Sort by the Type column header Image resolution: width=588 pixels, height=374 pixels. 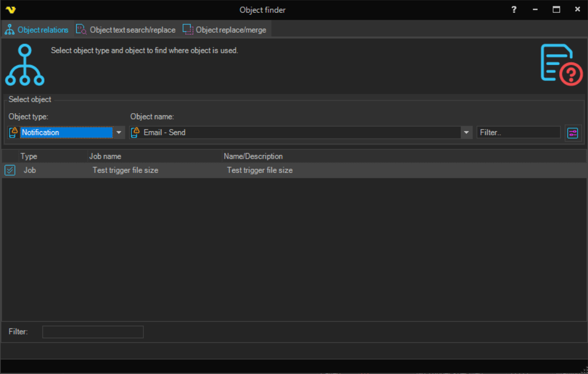click(29, 157)
